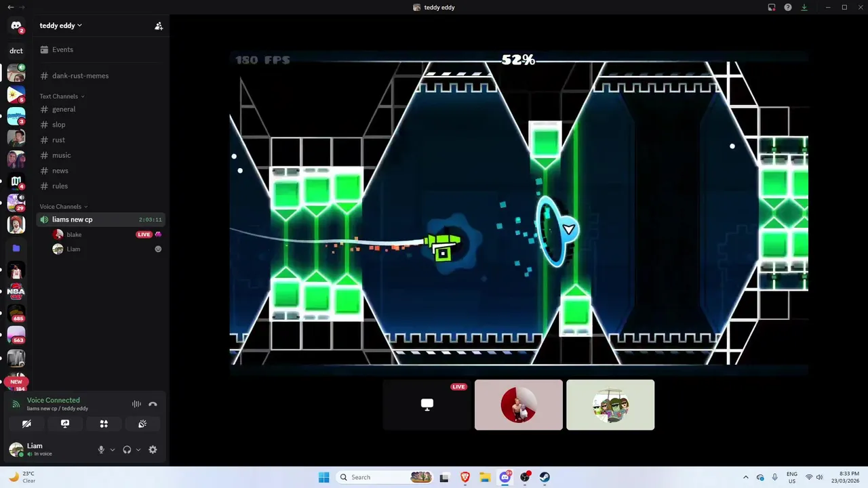Select the liams new cp voice channel

pos(102,220)
